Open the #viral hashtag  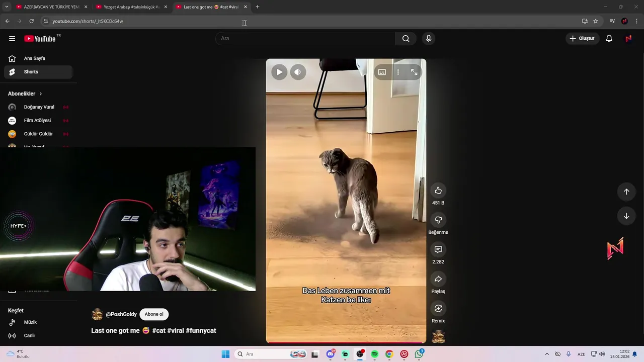(x=176, y=331)
